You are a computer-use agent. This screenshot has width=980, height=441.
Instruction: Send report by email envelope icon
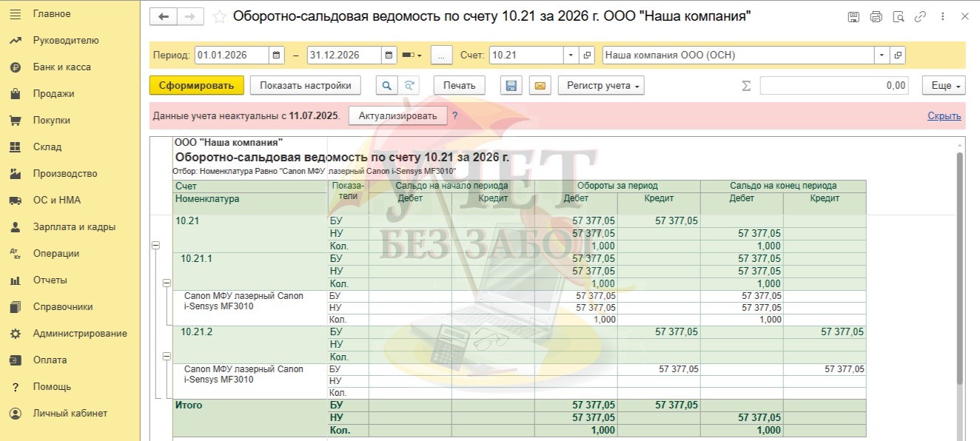tap(540, 86)
